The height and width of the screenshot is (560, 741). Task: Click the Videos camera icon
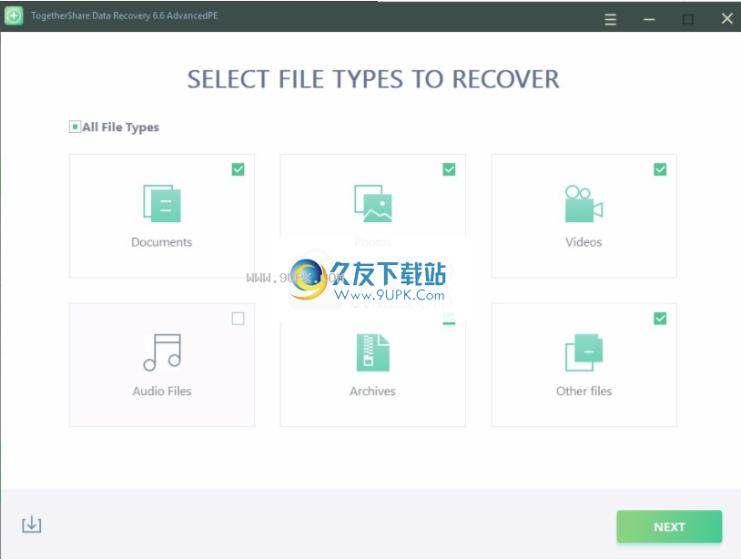coord(584,203)
